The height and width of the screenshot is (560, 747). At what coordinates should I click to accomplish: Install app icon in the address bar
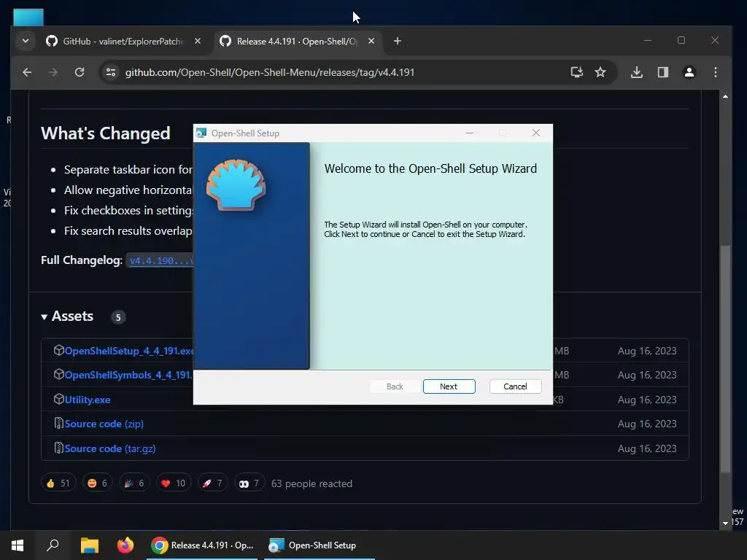(577, 72)
